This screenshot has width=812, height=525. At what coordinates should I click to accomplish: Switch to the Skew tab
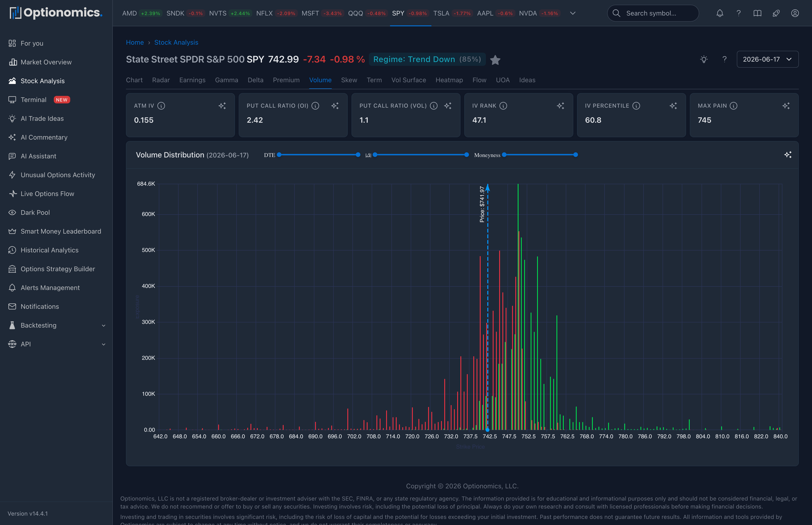point(349,80)
